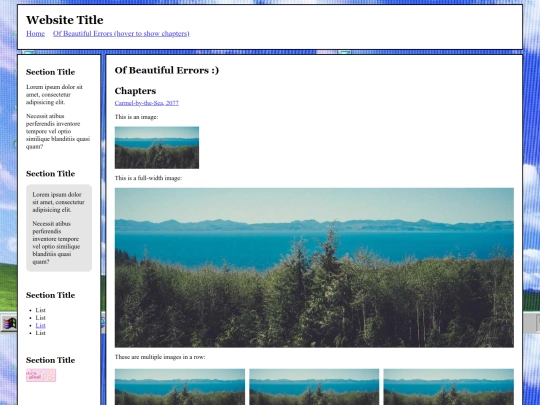
Task: Click the Website Title heading
Action: [x=65, y=20]
